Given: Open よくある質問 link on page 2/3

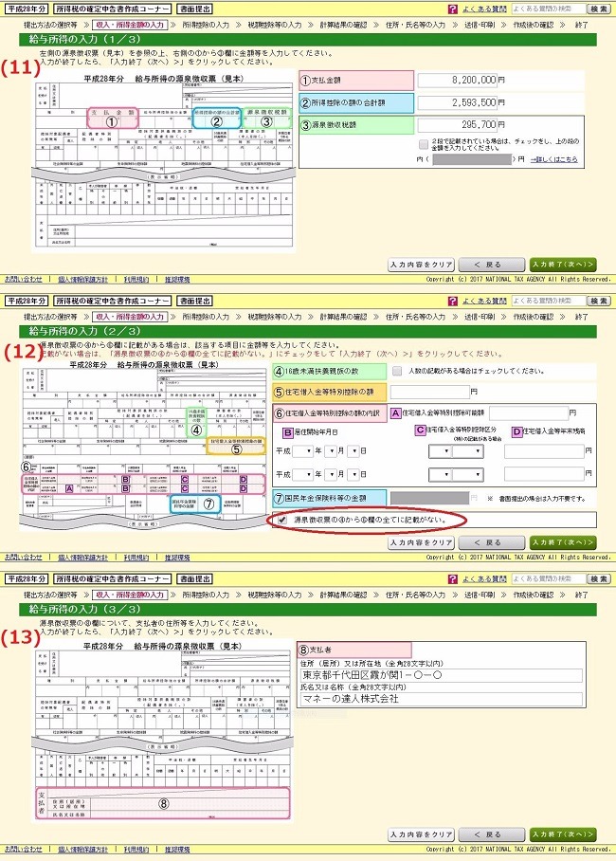Looking at the screenshot, I should [x=484, y=302].
